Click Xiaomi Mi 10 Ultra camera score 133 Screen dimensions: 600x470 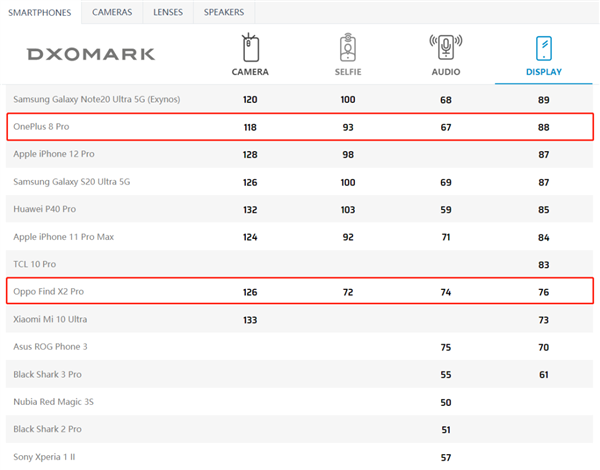click(x=250, y=320)
